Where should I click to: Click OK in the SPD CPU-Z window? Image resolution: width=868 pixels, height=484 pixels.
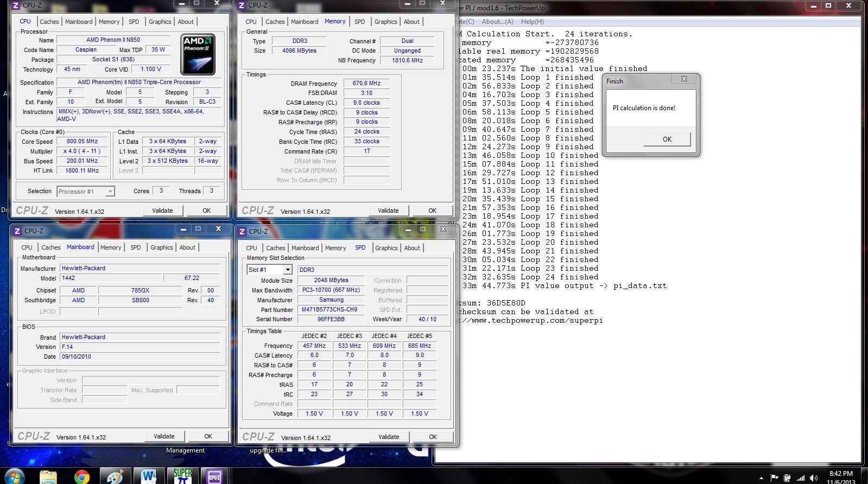(433, 437)
